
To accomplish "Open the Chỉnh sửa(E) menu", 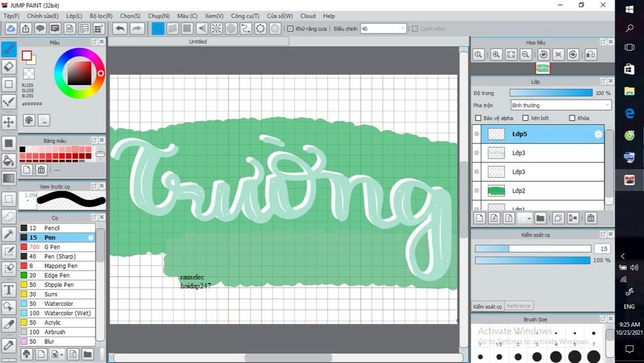I will [43, 16].
